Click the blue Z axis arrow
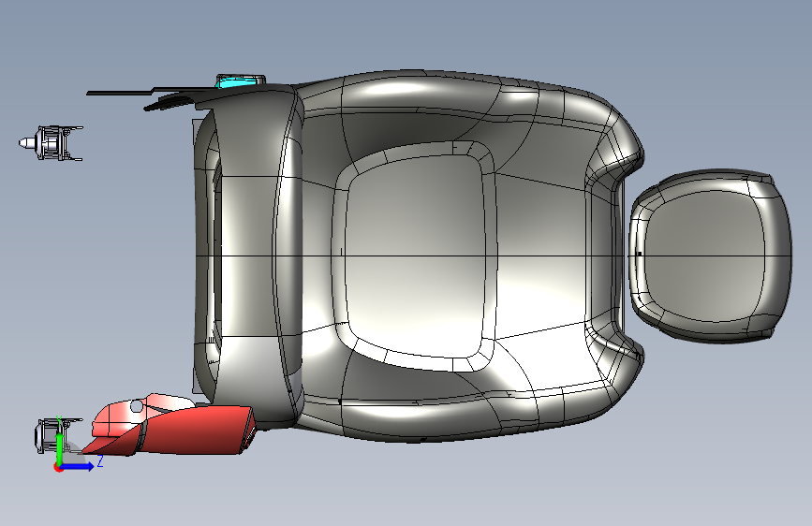The image size is (812, 526). (x=78, y=466)
